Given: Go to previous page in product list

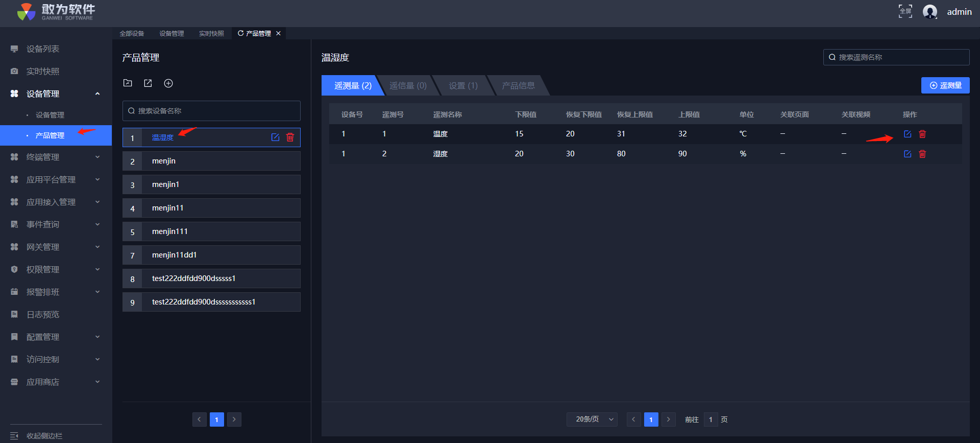Looking at the screenshot, I should tap(200, 419).
